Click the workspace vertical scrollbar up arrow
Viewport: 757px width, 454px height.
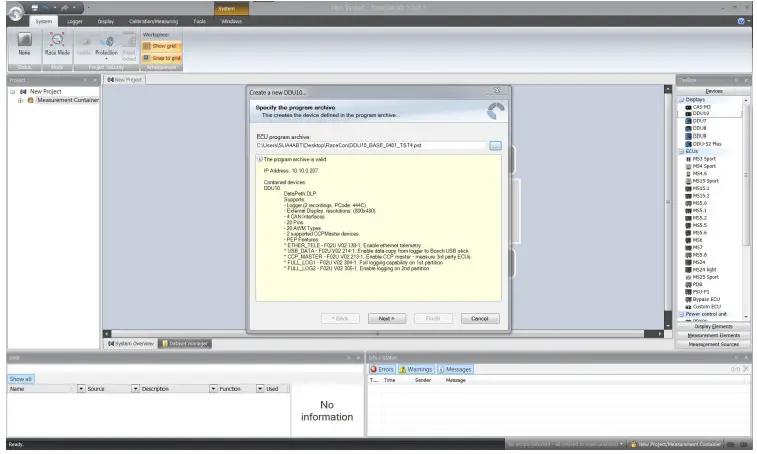click(668, 89)
